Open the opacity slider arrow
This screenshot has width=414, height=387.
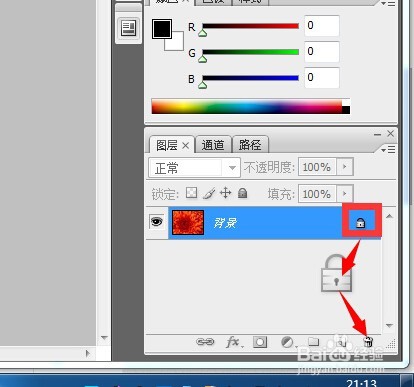pos(345,167)
